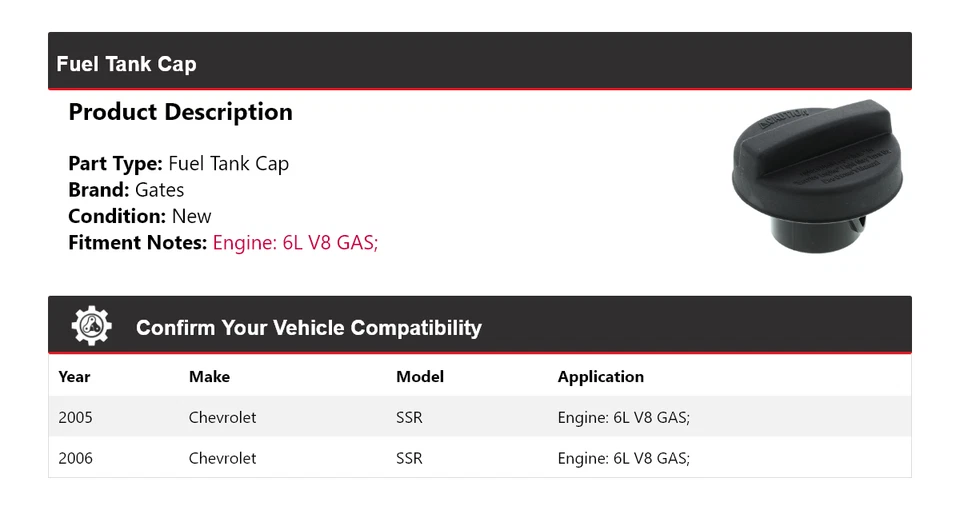Click the Model column header
The image size is (960, 510).
click(x=420, y=377)
